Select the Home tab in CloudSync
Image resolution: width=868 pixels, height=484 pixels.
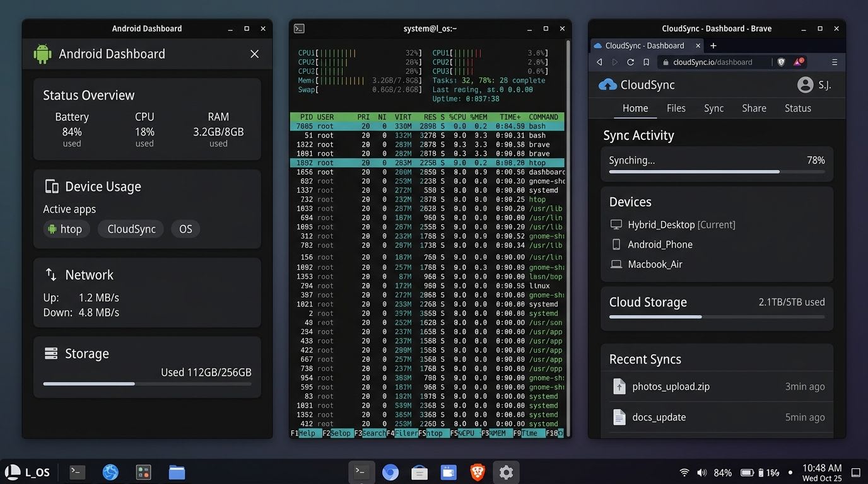point(635,108)
